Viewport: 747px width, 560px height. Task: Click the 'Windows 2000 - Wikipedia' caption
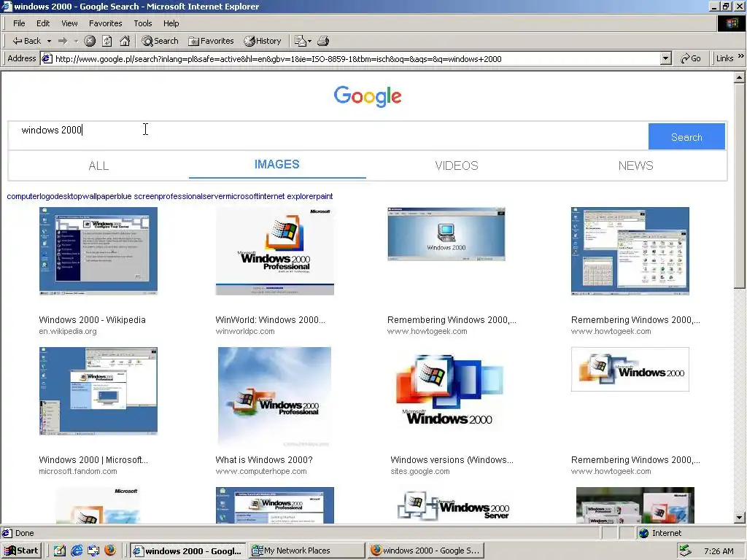(92, 320)
